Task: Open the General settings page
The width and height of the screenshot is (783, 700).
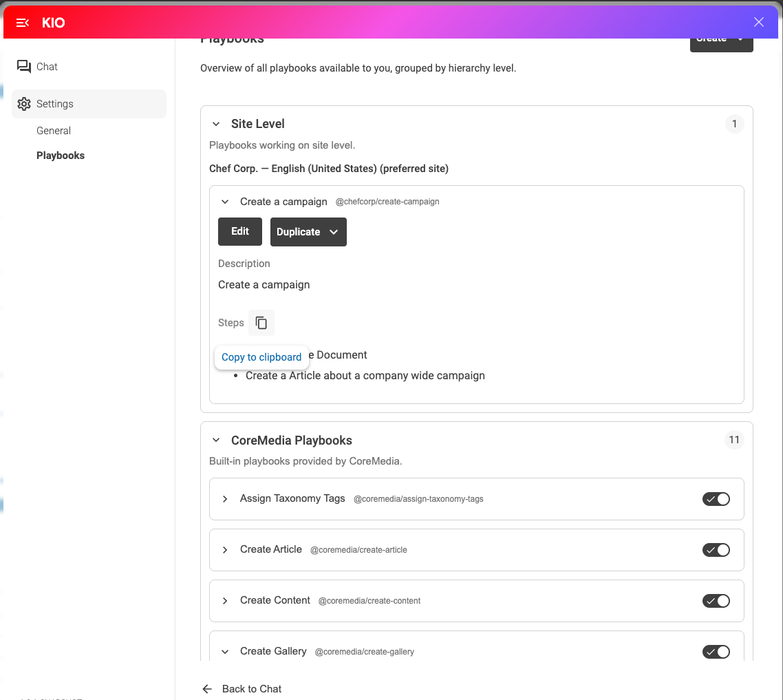Action: click(54, 130)
